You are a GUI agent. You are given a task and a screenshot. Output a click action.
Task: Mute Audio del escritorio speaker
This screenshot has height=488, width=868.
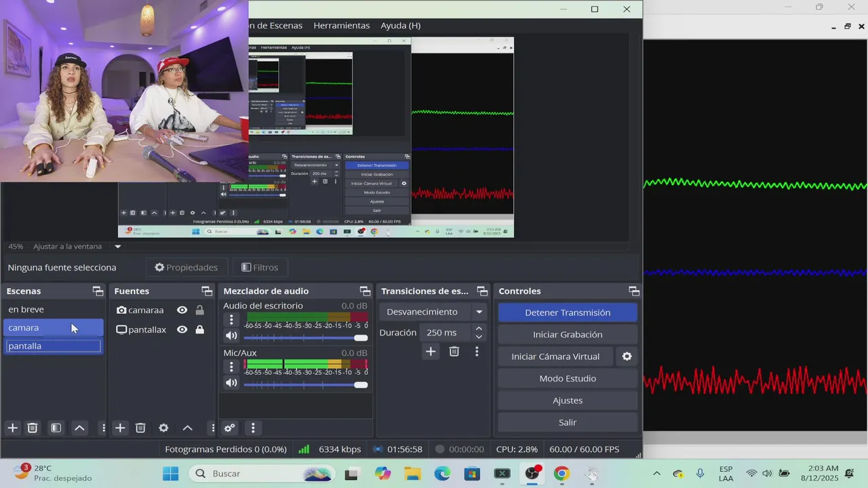[x=231, y=336]
